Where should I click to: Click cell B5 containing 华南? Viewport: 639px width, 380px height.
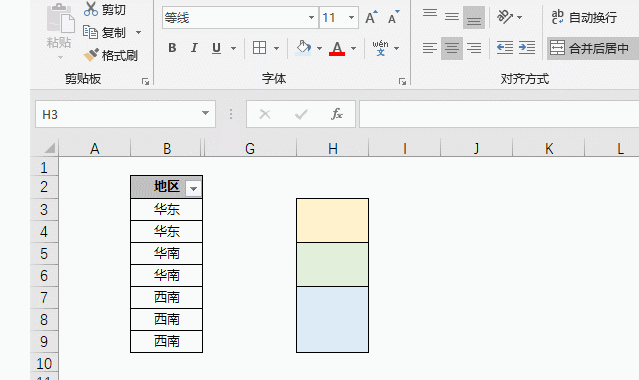coord(166,254)
